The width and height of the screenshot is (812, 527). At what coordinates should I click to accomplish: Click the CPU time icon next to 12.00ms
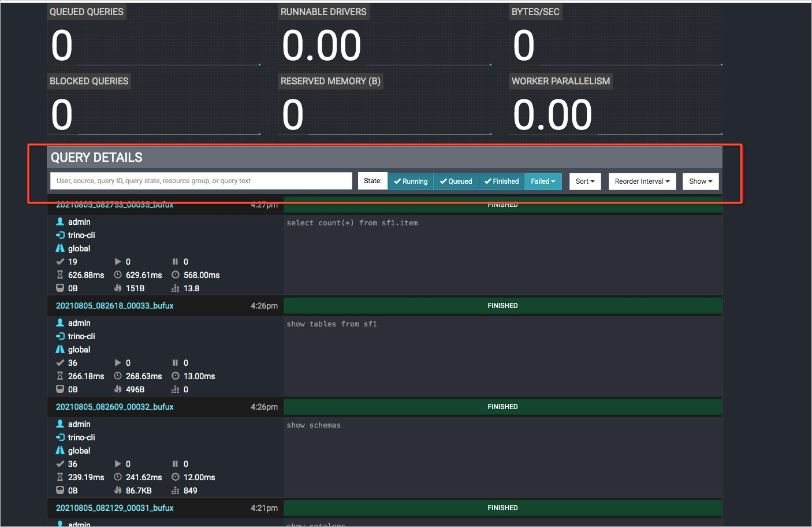[x=176, y=477]
